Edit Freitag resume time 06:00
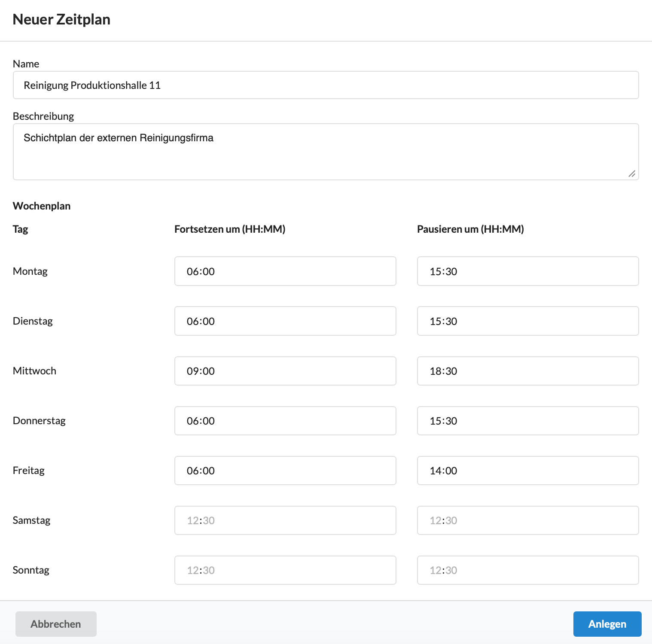 point(285,471)
